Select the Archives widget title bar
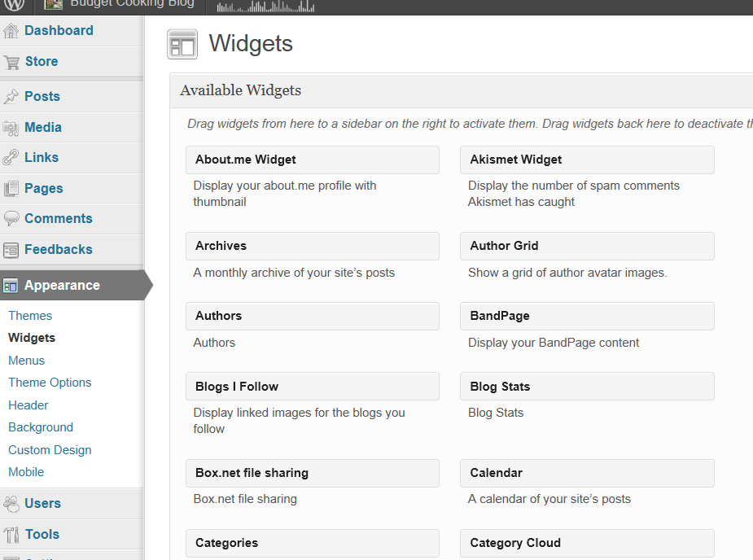This screenshot has height=560, width=753. click(x=312, y=246)
